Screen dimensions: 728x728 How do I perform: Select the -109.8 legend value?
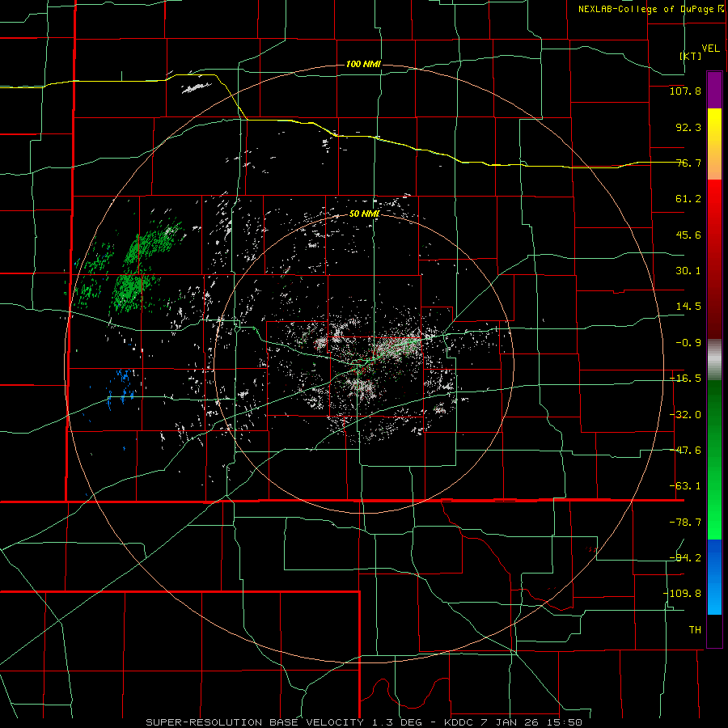(x=682, y=594)
